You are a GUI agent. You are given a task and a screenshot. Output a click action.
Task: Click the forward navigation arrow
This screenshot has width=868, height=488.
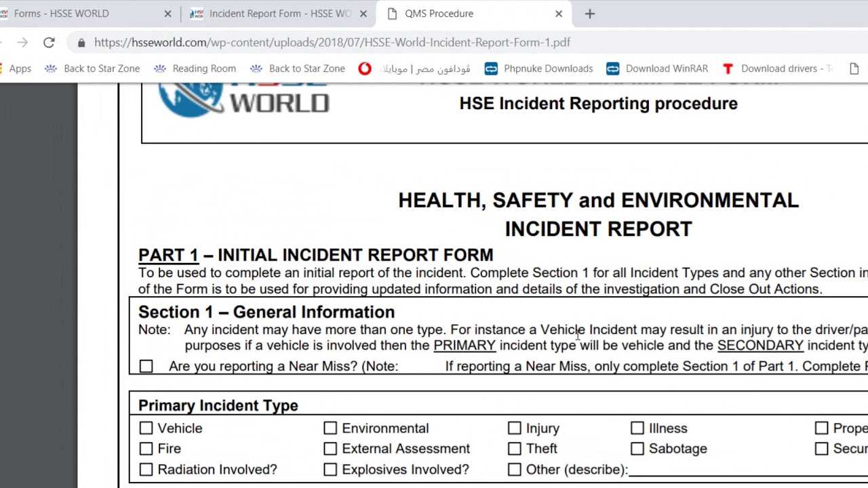click(22, 42)
